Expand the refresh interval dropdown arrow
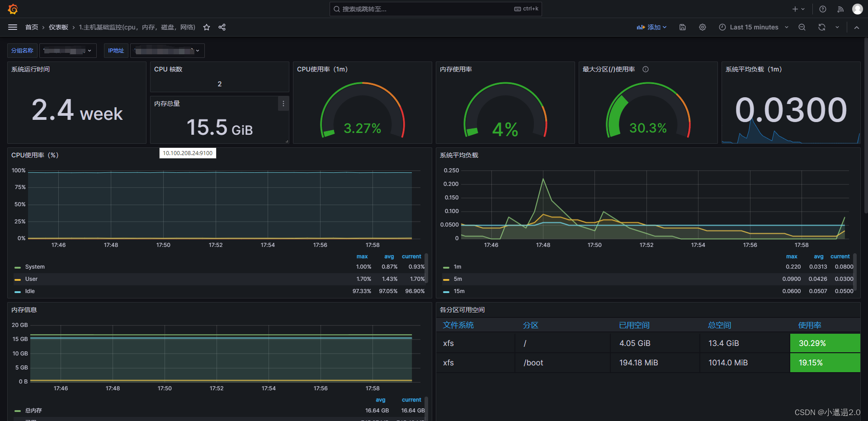Screen dimensions: 868x421 pyautogui.click(x=837, y=27)
